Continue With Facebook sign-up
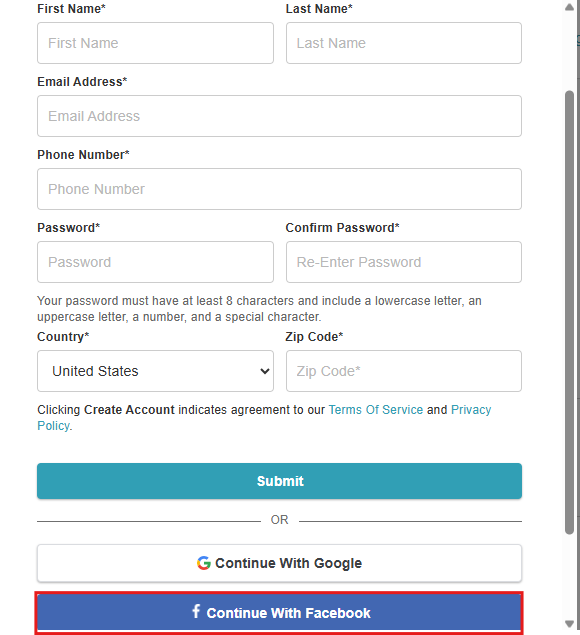The width and height of the screenshot is (580, 635). pos(279,613)
